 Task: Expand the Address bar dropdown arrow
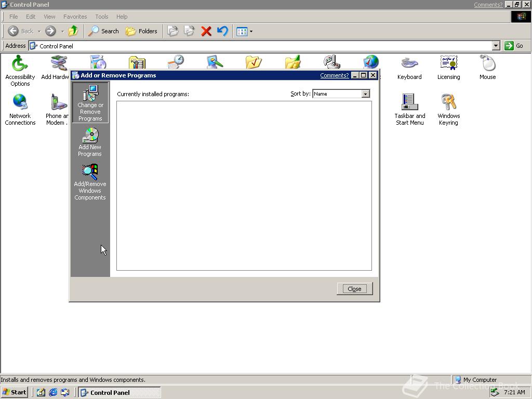tap(496, 46)
